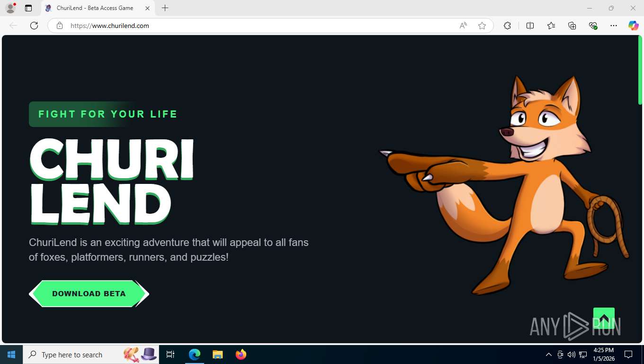Click the green scroll-to-top arrow button

604,318
